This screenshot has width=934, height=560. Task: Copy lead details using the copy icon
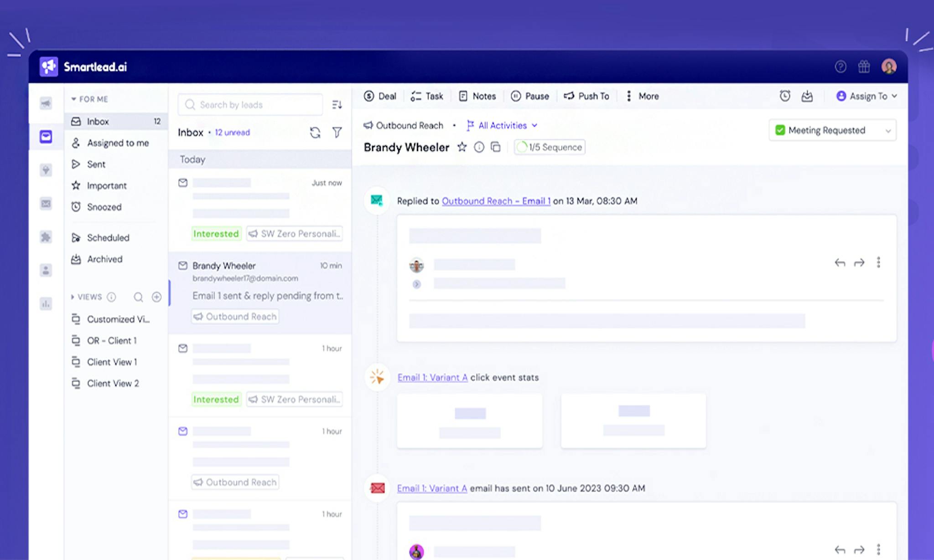pos(496,147)
